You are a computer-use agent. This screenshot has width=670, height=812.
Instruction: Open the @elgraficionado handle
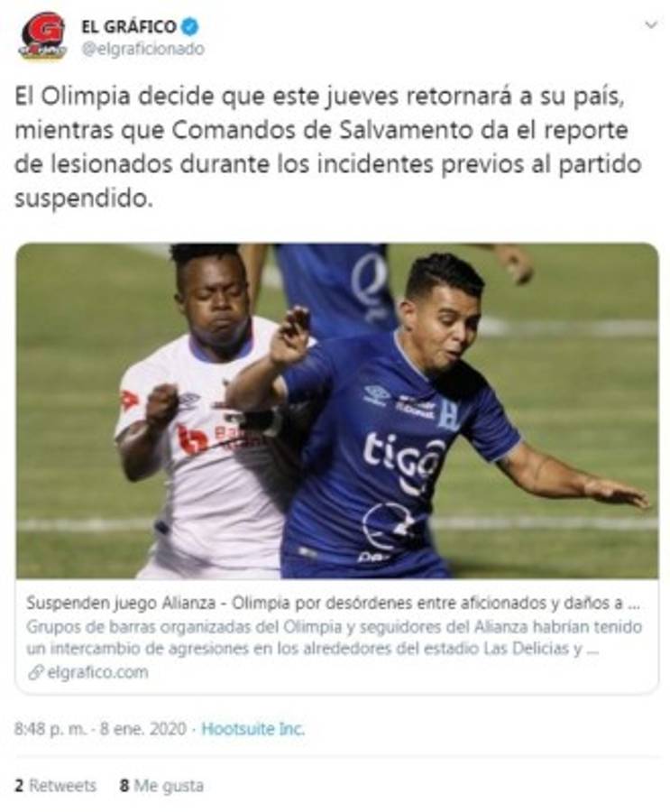(x=142, y=50)
